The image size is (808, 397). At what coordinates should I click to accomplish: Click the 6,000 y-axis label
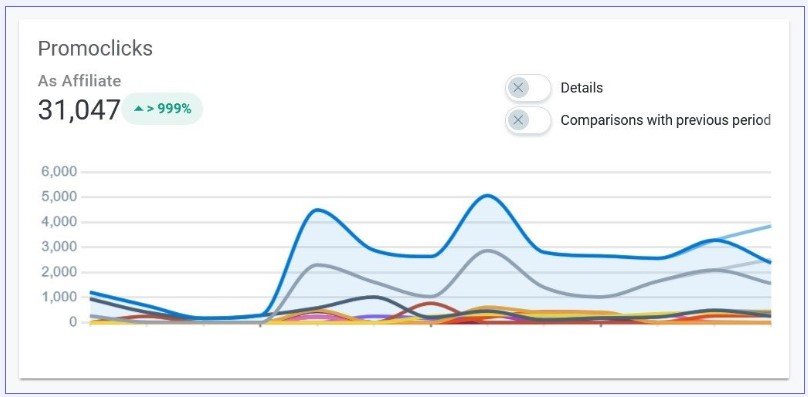pos(59,172)
